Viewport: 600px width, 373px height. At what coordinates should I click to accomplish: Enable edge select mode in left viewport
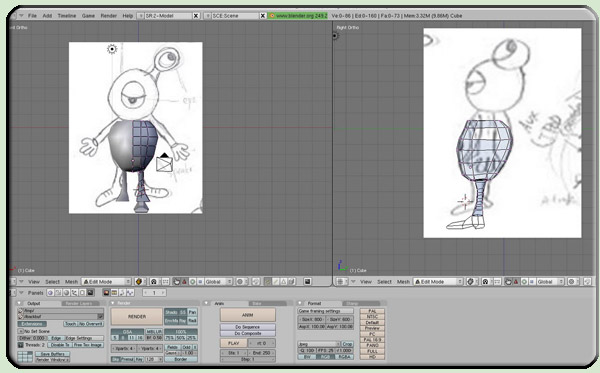276,282
